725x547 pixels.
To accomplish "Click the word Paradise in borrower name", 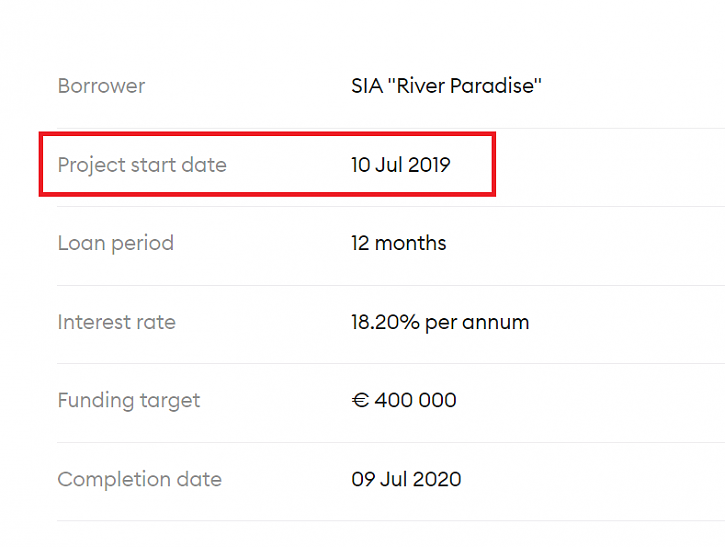I will click(x=495, y=86).
